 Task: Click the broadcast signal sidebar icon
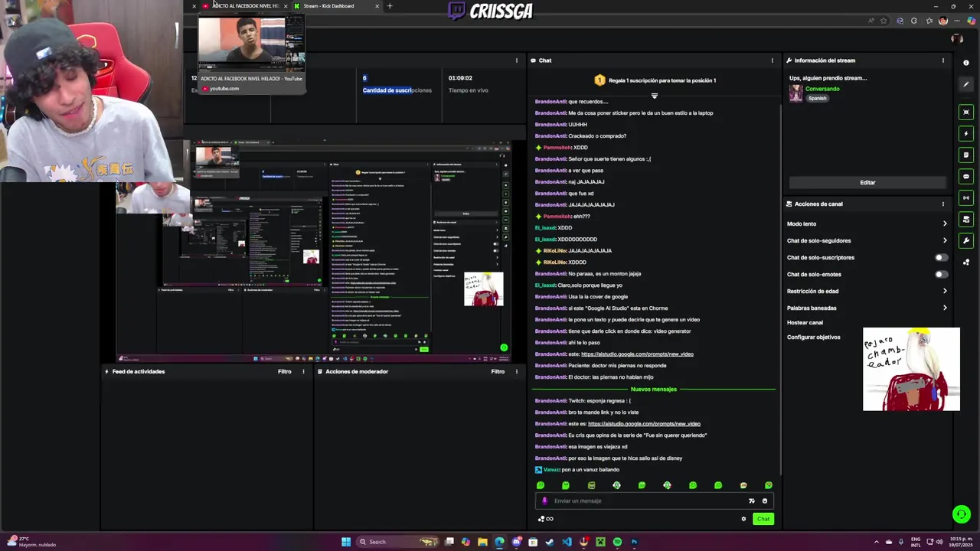[x=966, y=197]
